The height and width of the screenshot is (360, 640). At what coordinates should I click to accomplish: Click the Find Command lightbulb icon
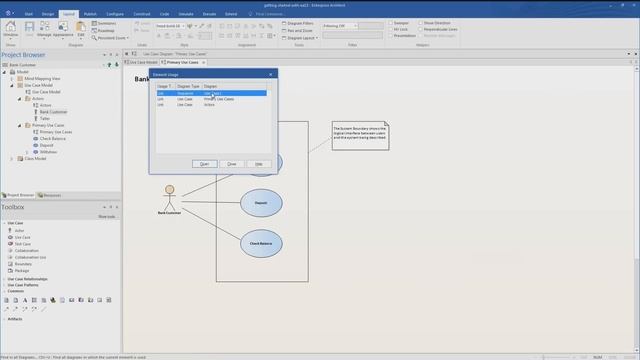(x=250, y=14)
